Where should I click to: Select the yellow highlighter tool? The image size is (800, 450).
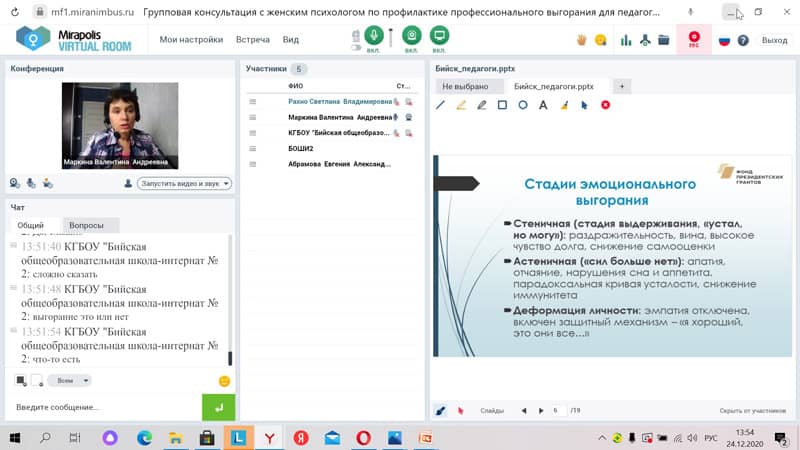click(x=461, y=105)
